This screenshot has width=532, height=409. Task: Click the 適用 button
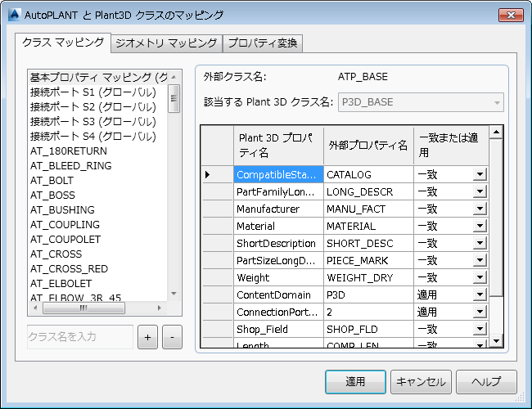[x=355, y=382]
